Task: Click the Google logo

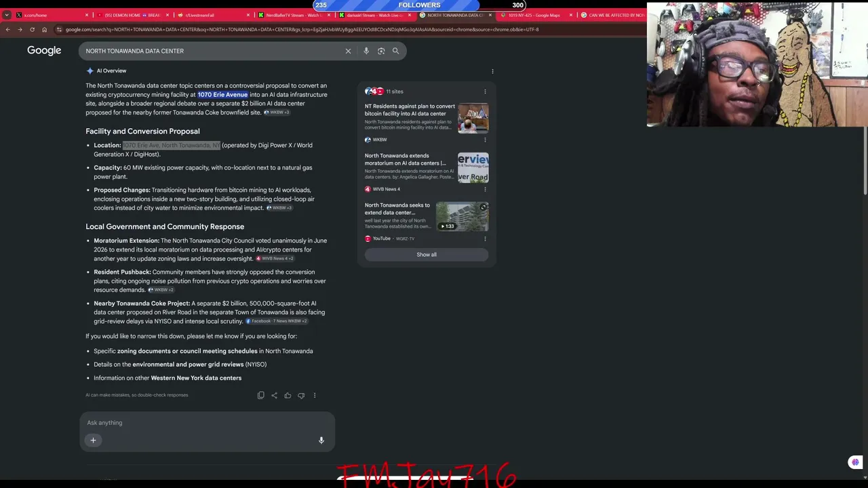Action: (x=44, y=50)
